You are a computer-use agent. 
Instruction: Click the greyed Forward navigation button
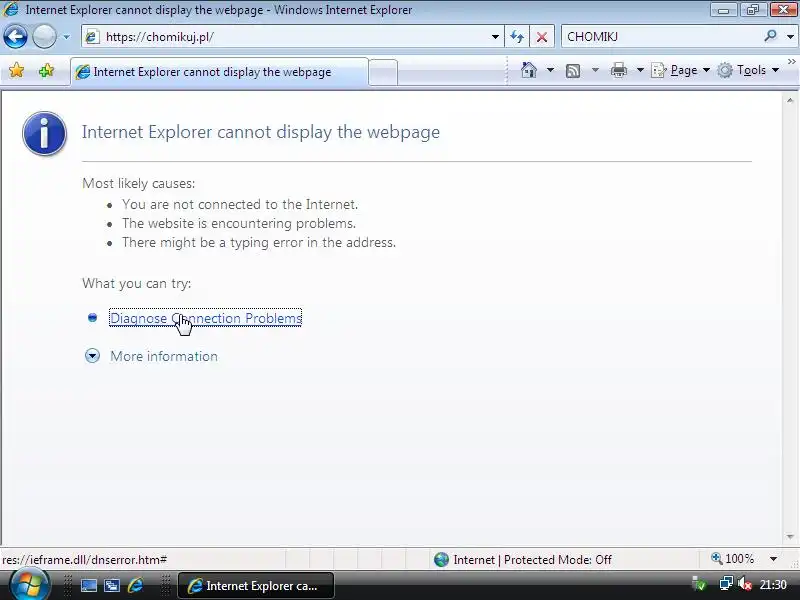(44, 37)
